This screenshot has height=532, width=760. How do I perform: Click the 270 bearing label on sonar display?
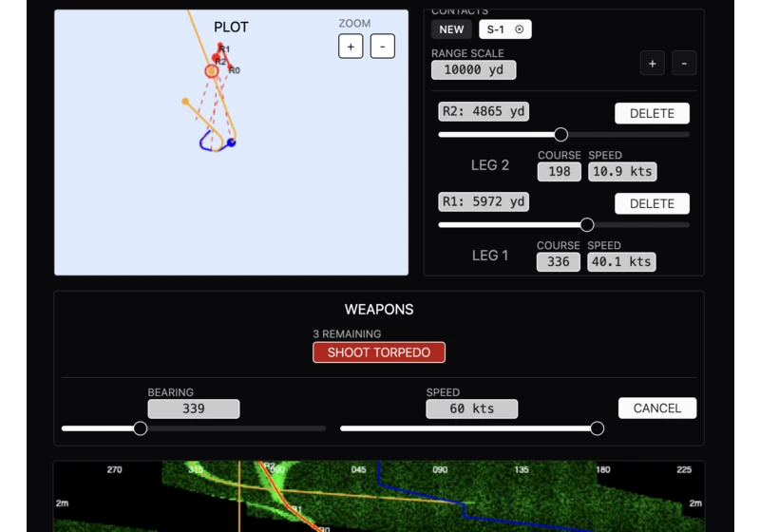114,470
